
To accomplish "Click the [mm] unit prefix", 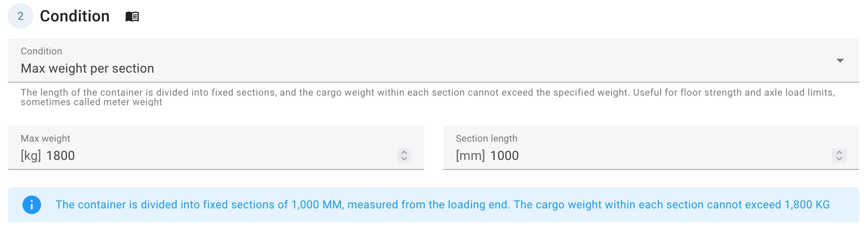I will [471, 156].
